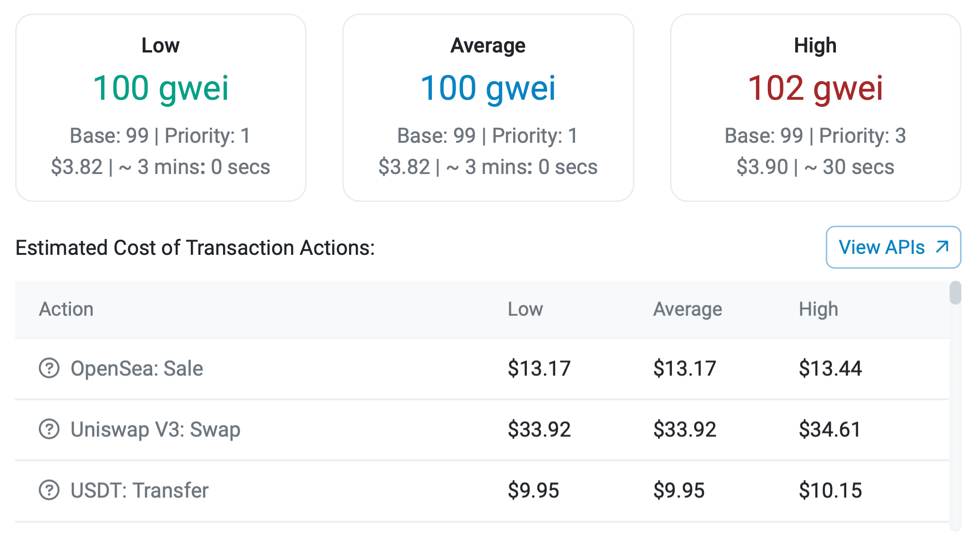Screen dimensions: 980x539
Task: Click help icon beside OpenSea: Sale
Action: point(49,368)
